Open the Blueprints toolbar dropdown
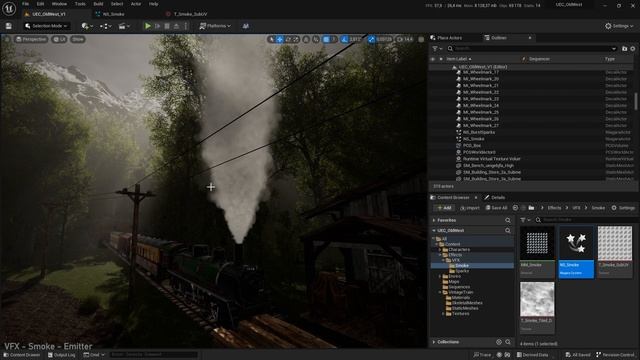The height and width of the screenshot is (360, 640). point(106,26)
